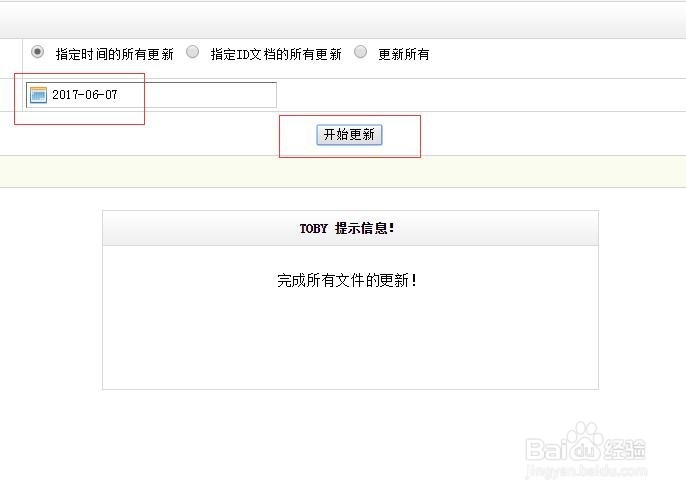Click the date field showing 2017-06-07
The image size is (686, 495).
click(151, 95)
